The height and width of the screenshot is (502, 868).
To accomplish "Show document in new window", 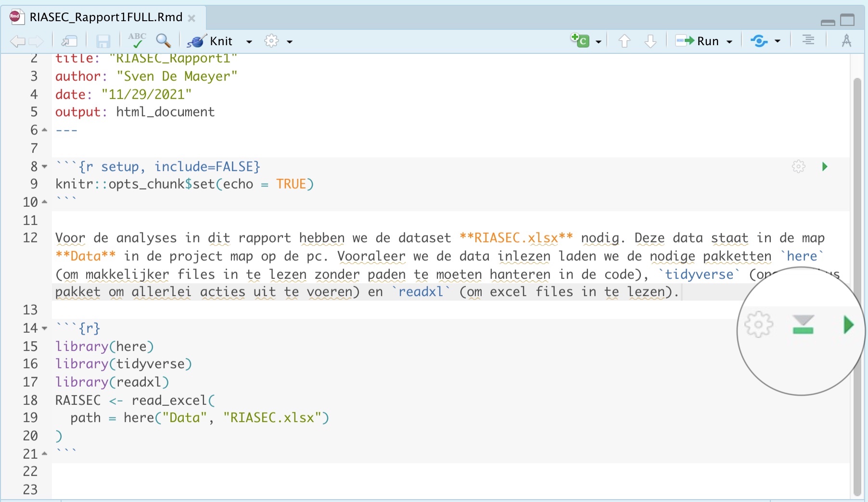I will (69, 41).
